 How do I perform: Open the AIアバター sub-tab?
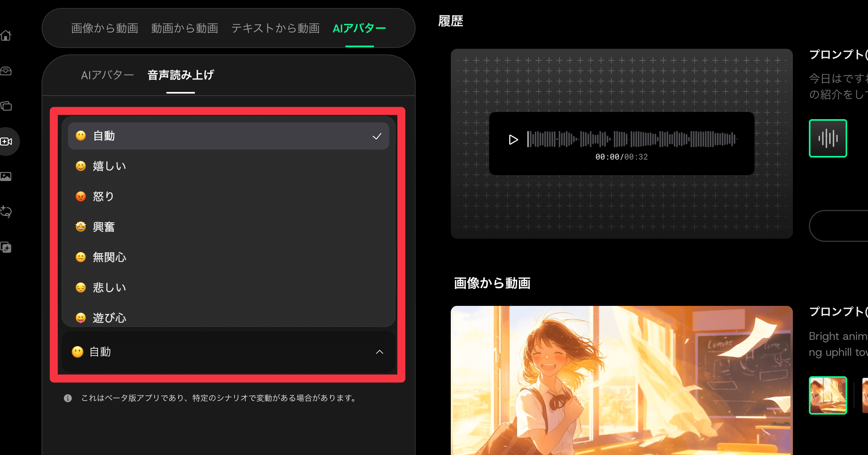[107, 75]
